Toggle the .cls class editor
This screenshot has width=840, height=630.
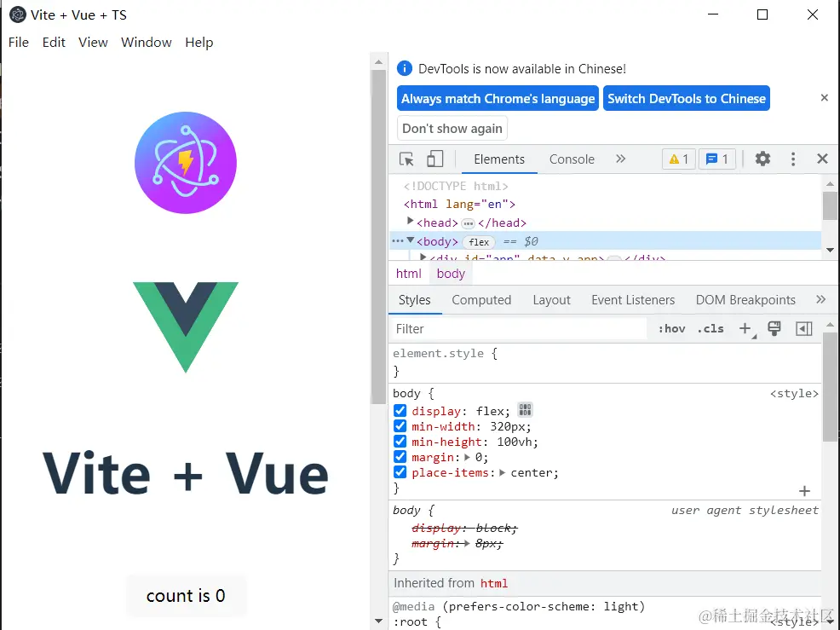pos(711,329)
